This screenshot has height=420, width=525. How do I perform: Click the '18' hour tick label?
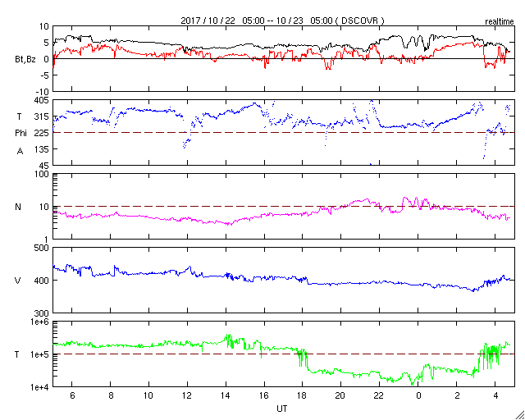click(303, 395)
